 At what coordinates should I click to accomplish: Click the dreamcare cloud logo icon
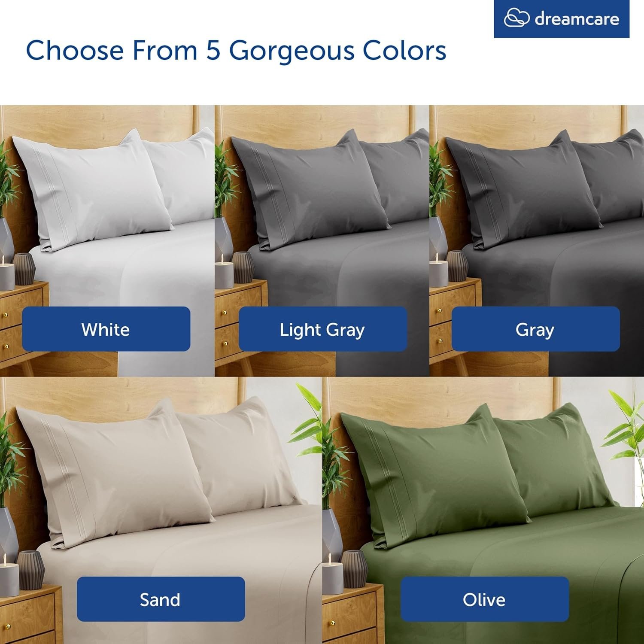516,18
